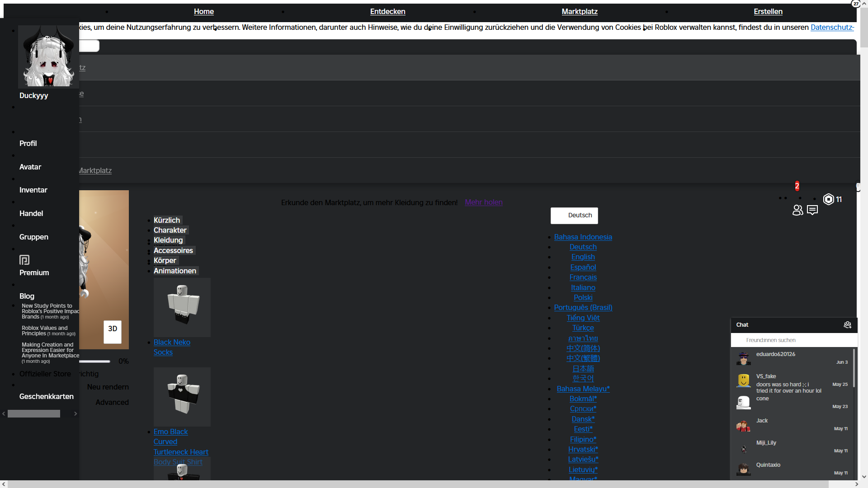Open the Deutsch language dropdown
The height and width of the screenshot is (488, 868).
[x=574, y=216]
